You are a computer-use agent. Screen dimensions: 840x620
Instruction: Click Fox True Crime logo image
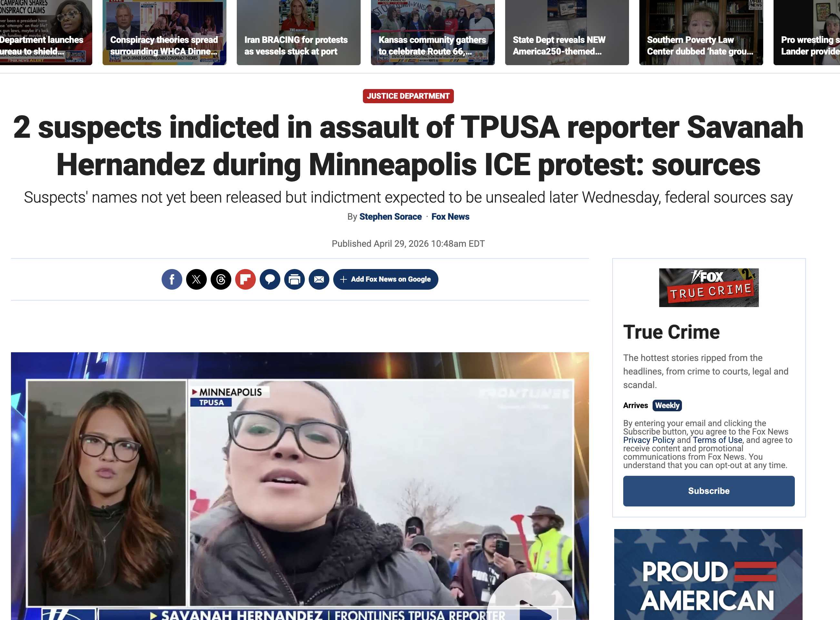point(709,287)
